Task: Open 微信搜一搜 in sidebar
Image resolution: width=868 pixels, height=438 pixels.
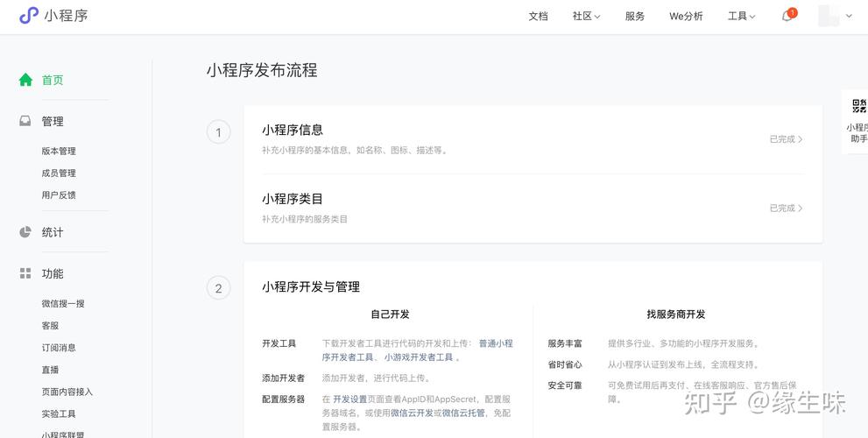Action: coord(63,303)
